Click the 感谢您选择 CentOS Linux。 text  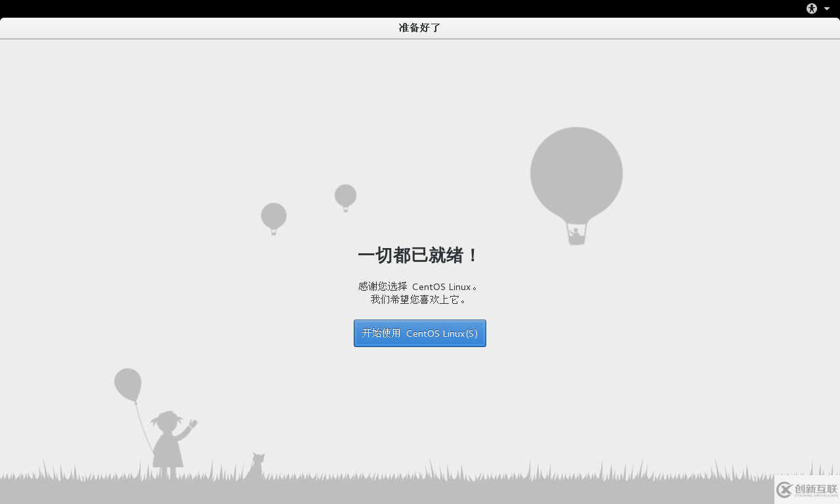[x=419, y=287]
